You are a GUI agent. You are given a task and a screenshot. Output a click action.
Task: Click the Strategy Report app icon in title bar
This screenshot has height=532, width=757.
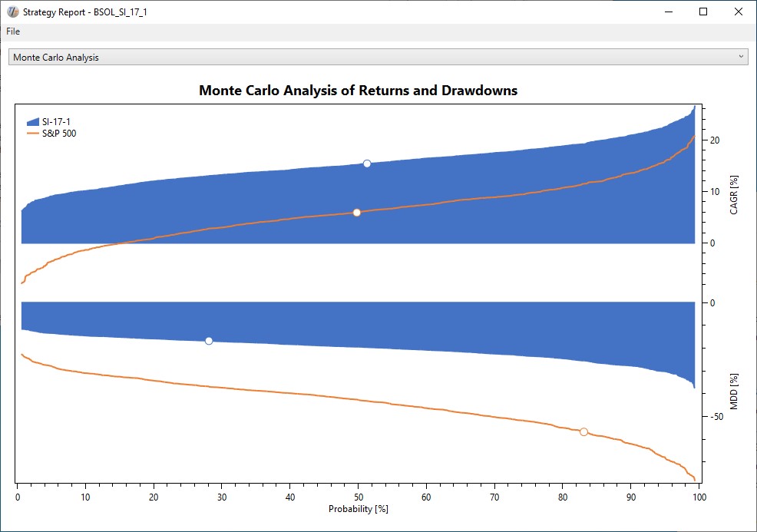coord(12,12)
